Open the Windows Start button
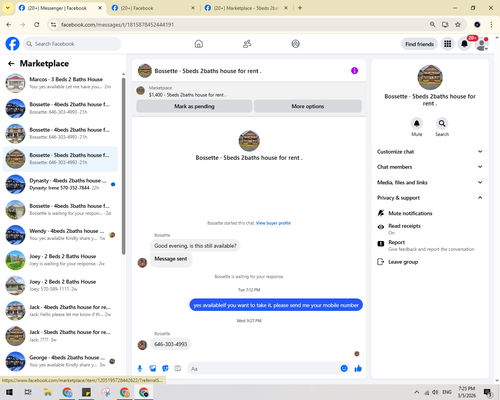The height and width of the screenshot is (400, 500). pos(9,392)
